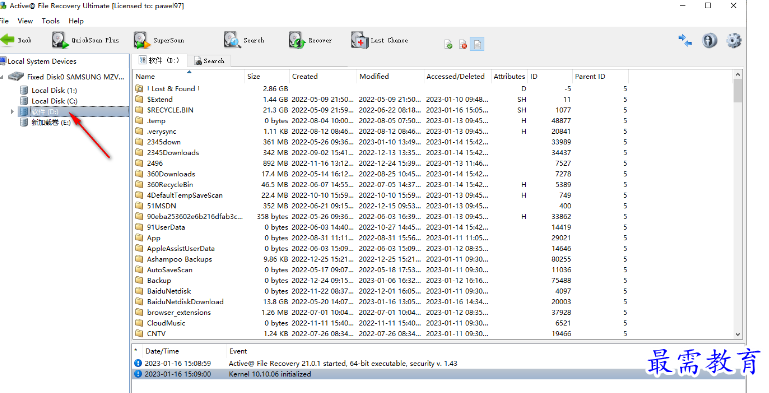Screen dimensions: 769x393
Task: Select the CNTV folder name
Action: (156, 334)
